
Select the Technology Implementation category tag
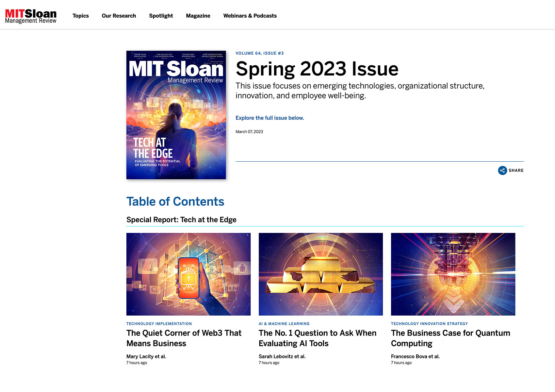pyautogui.click(x=159, y=324)
